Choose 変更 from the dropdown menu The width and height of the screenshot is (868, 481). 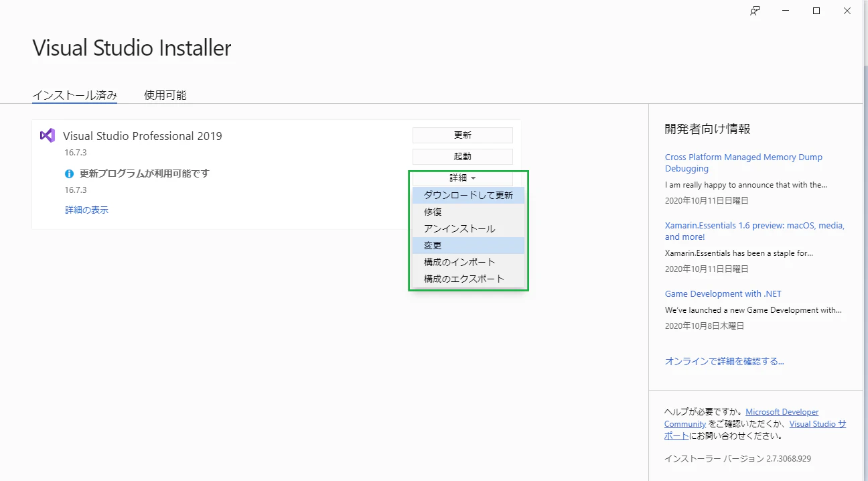468,245
